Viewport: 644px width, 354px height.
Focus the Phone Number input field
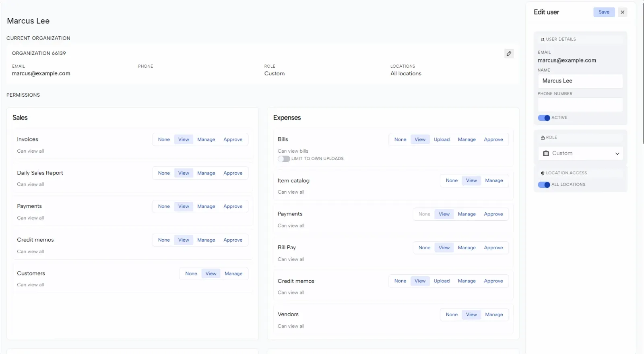[x=580, y=105]
